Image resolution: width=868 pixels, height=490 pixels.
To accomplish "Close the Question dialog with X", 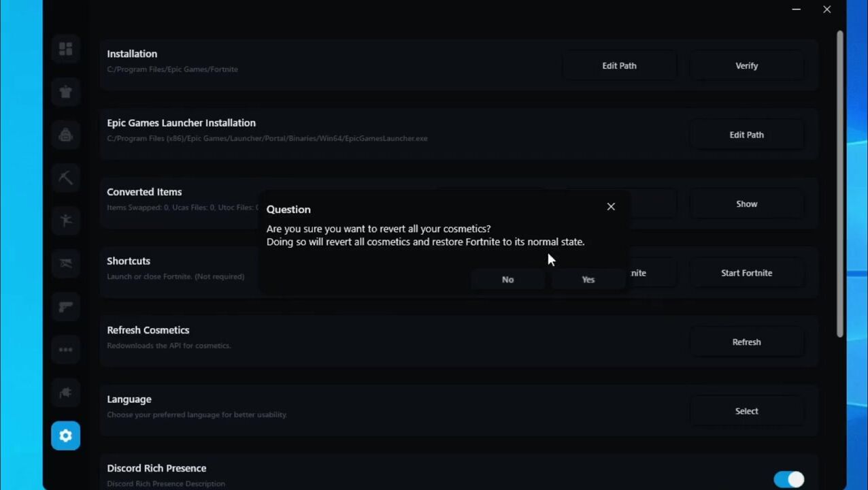I will (611, 207).
